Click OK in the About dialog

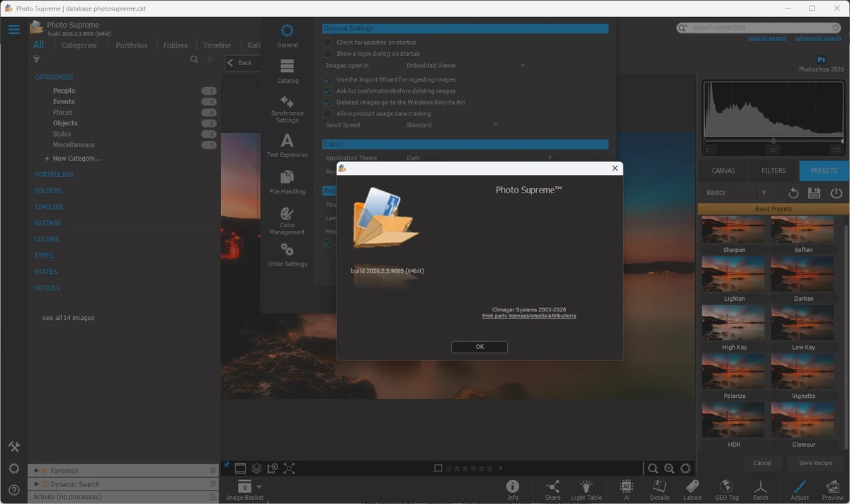pyautogui.click(x=480, y=347)
